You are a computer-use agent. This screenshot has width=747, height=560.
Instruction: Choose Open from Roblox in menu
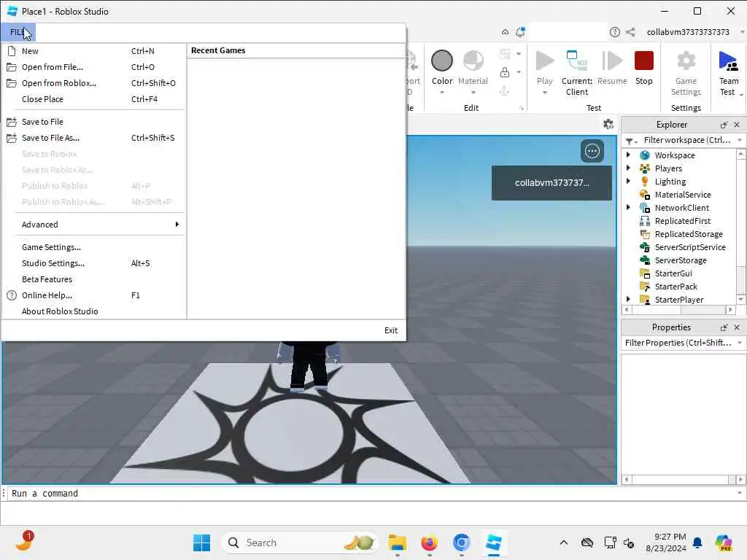[x=95, y=83]
